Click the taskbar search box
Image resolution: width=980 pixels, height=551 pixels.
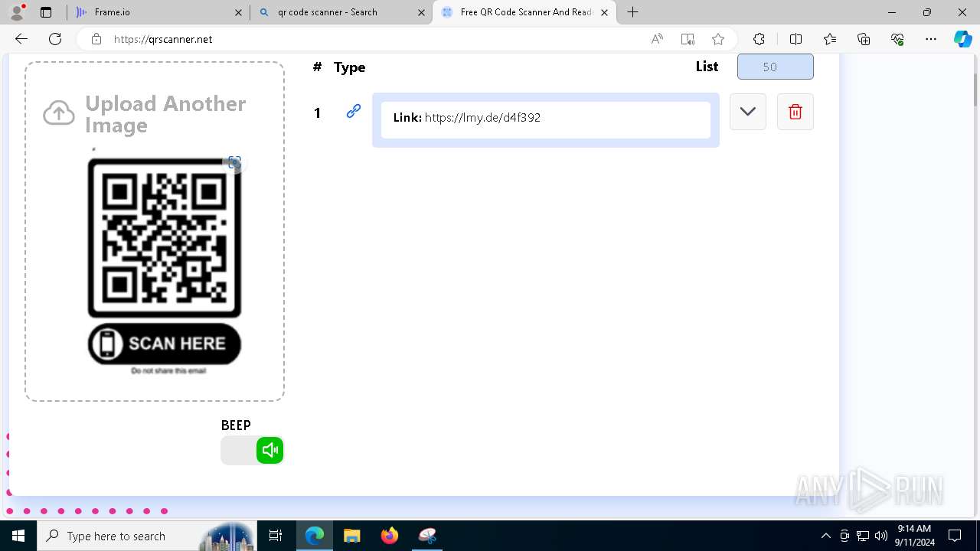click(x=147, y=536)
